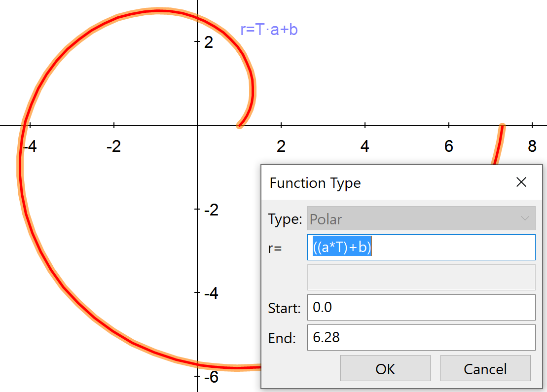Focus the Start value field
Image resolution: width=547 pixels, height=392 pixels.
tap(421, 307)
